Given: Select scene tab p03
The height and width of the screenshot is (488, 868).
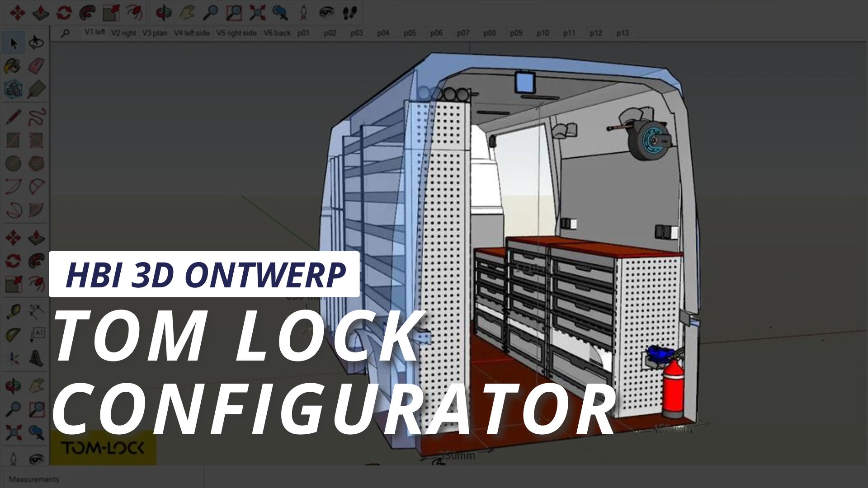Looking at the screenshot, I should coord(357,33).
